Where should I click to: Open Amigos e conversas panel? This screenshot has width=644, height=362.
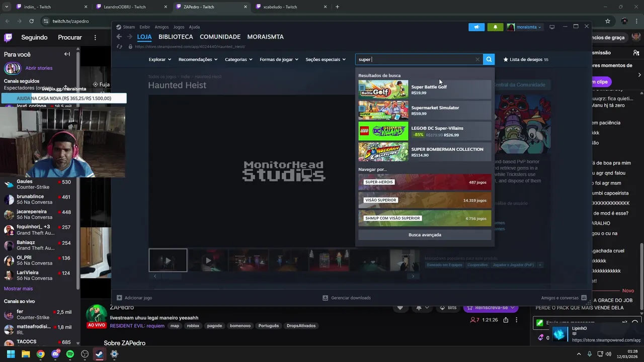tap(564, 298)
